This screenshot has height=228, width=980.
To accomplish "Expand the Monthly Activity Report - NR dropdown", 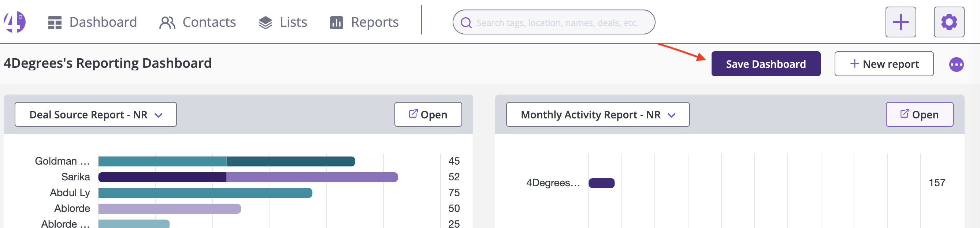I will [597, 115].
